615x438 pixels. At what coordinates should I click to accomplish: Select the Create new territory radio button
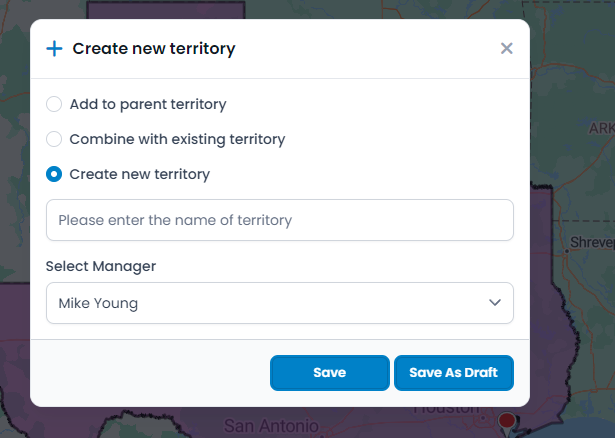coord(54,174)
